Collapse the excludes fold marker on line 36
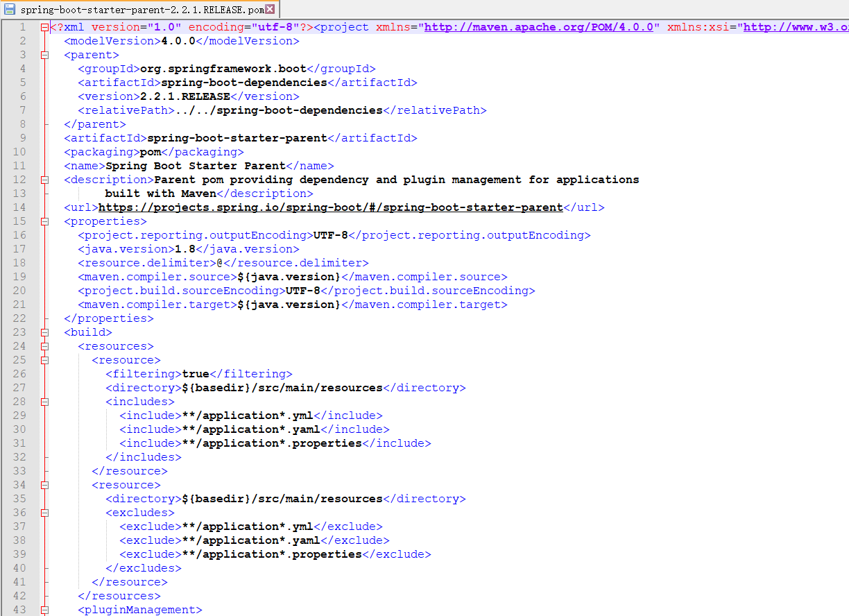The width and height of the screenshot is (849, 616). [44, 513]
